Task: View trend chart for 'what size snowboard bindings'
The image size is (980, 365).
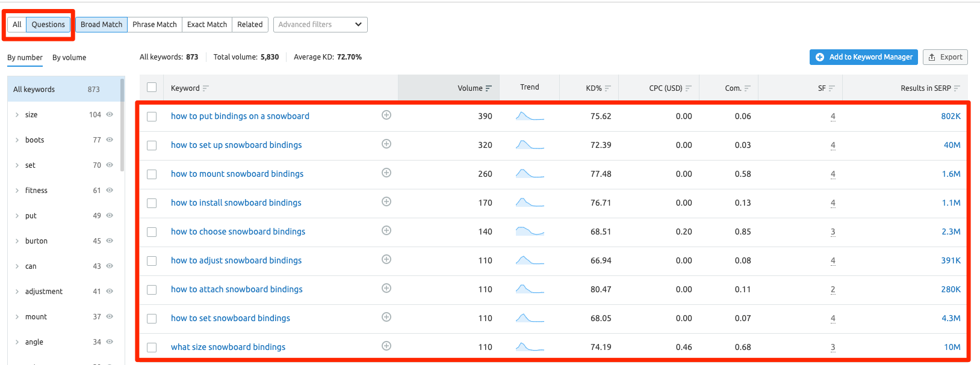Action: (530, 347)
